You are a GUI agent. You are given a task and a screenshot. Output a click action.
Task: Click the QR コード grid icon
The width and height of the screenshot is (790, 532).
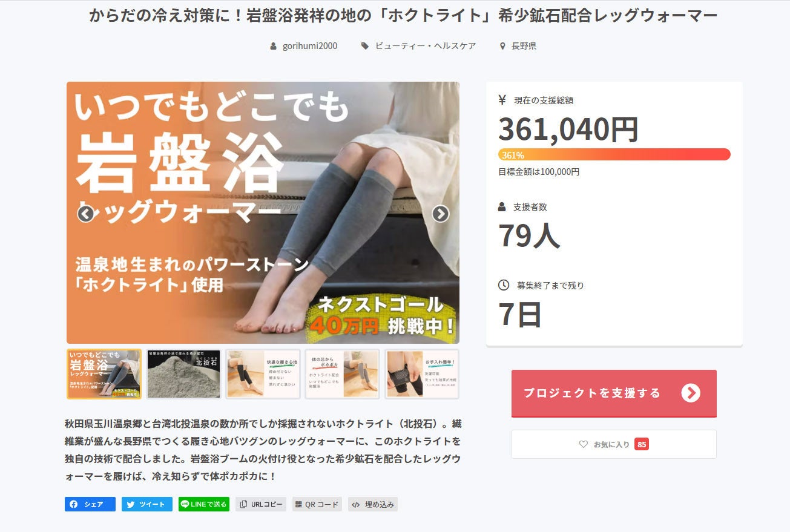point(298,504)
